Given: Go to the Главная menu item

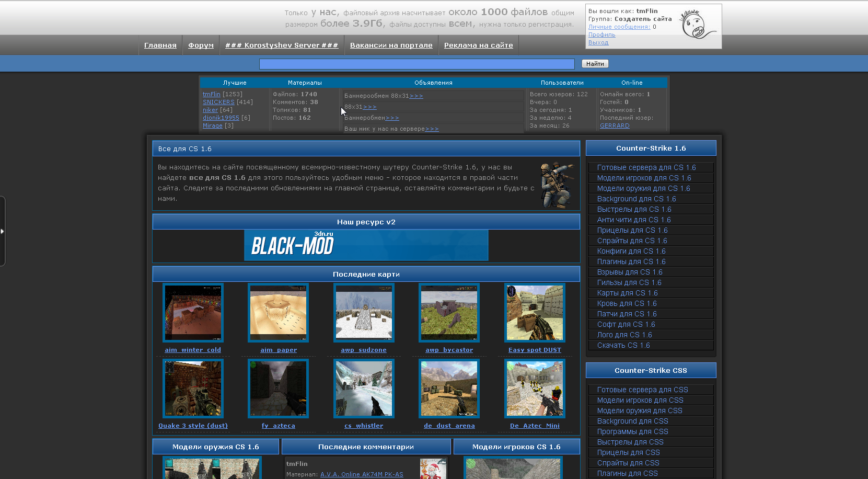Looking at the screenshot, I should pyautogui.click(x=160, y=45).
